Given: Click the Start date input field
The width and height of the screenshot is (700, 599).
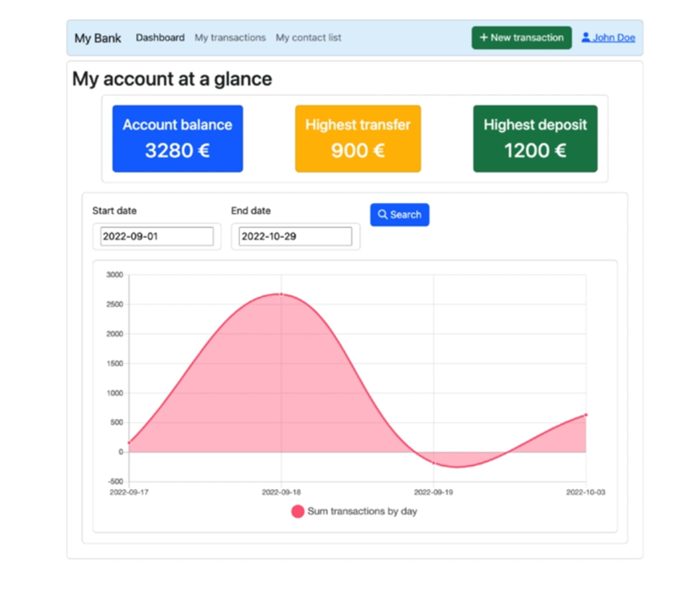Looking at the screenshot, I should [x=156, y=236].
